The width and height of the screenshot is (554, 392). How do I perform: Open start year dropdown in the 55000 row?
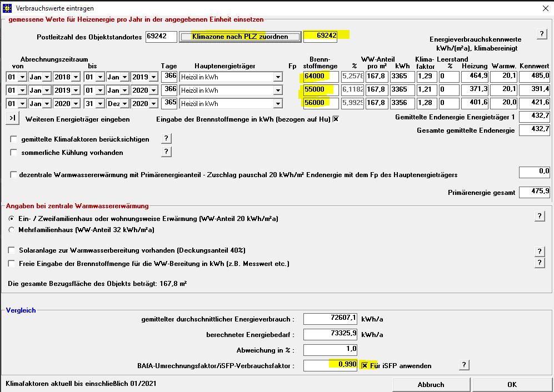click(76, 91)
